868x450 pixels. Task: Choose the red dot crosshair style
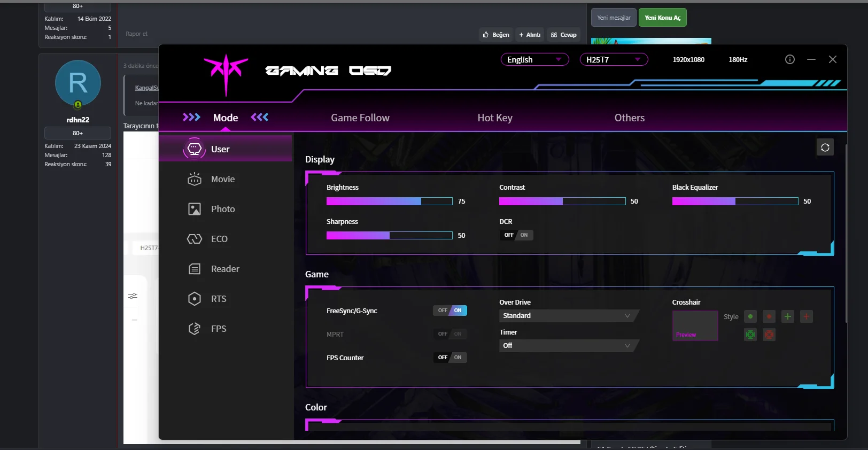pos(769,316)
